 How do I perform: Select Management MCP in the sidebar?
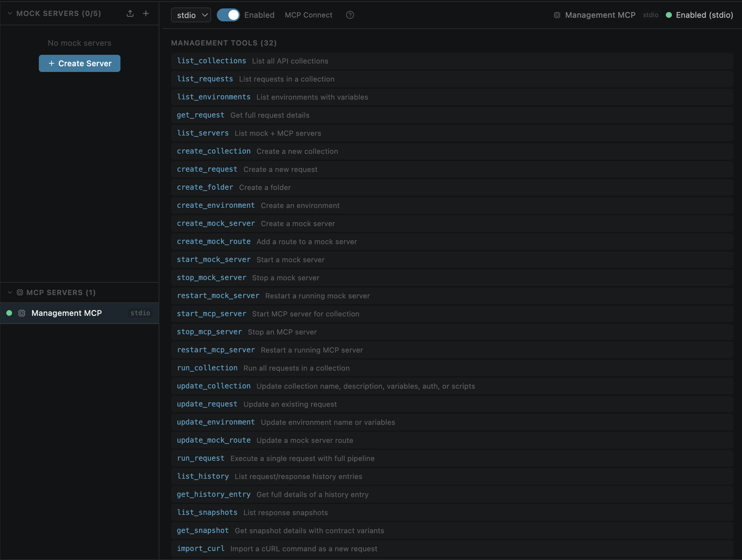(x=79, y=313)
